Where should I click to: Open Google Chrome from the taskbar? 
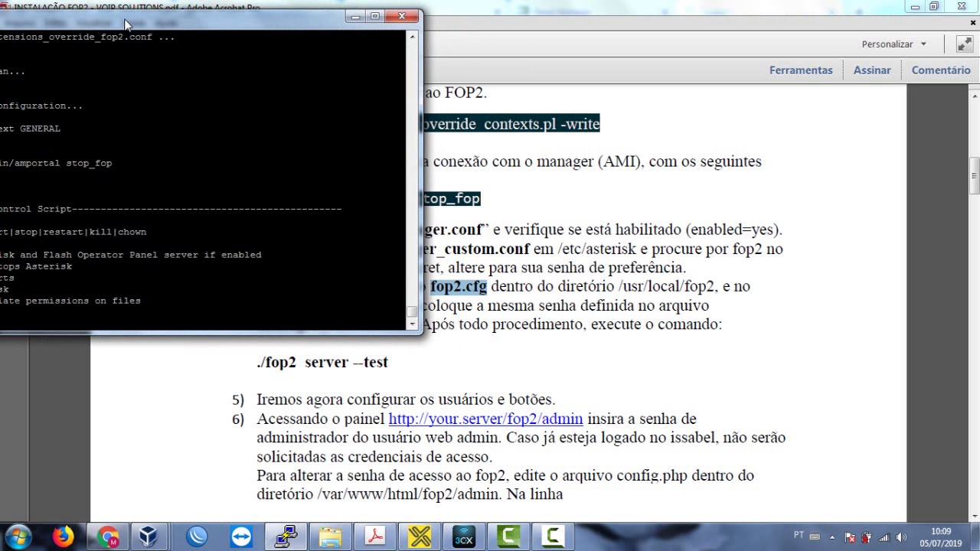click(x=107, y=536)
